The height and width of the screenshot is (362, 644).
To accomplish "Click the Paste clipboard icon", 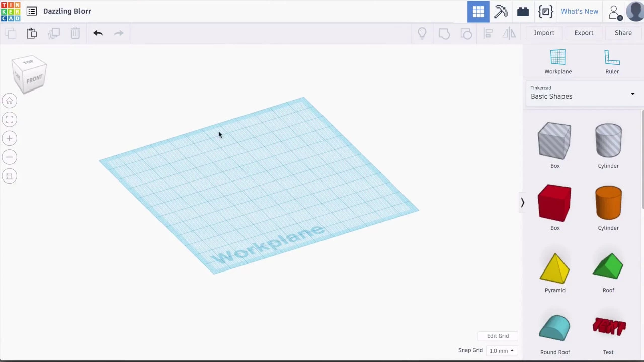I will point(32,33).
